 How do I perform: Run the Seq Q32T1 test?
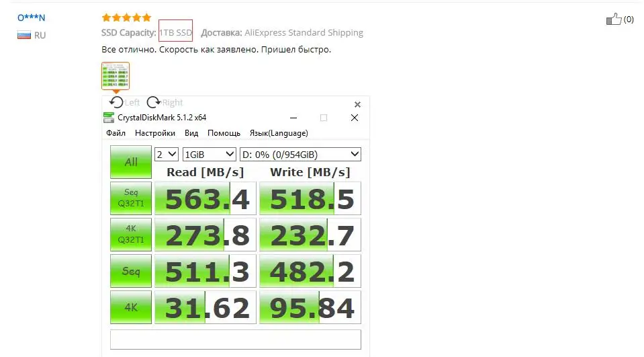[130, 198]
